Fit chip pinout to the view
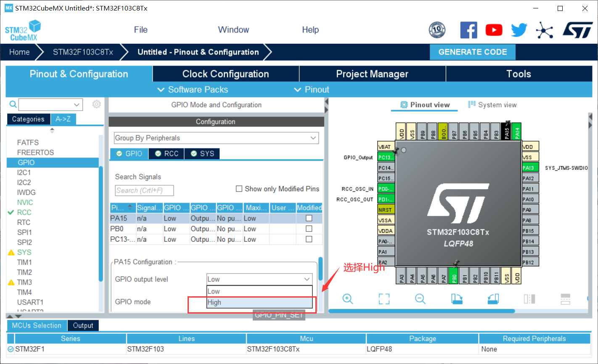This screenshot has height=364, width=598. coord(384,299)
